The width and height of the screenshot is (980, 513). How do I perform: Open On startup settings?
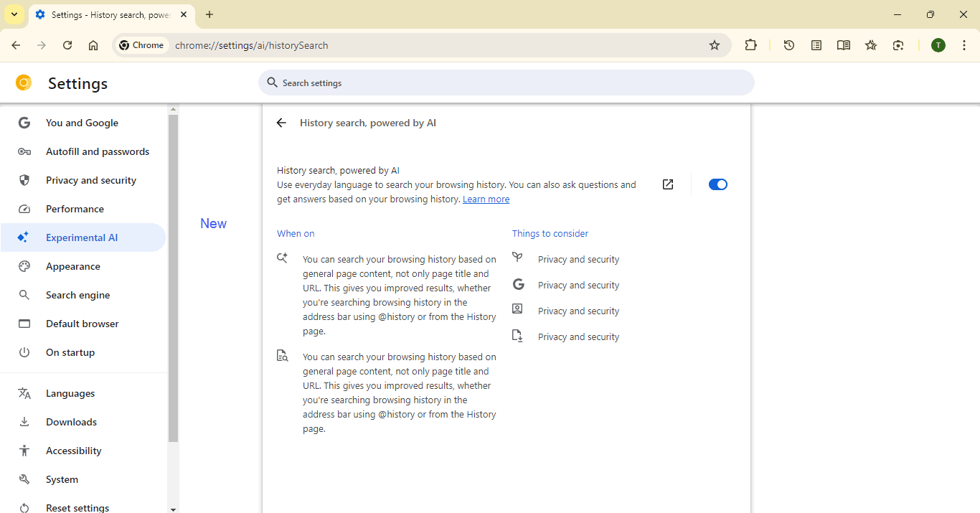[x=83, y=352]
